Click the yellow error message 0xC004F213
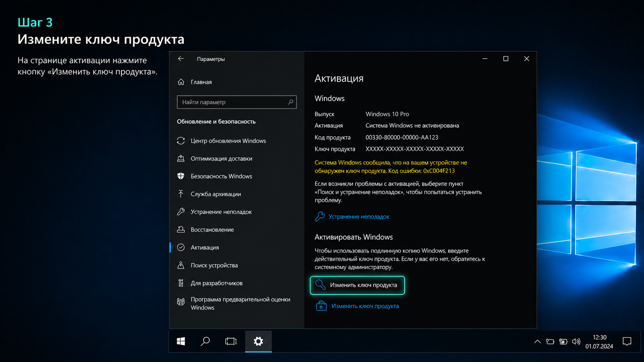The height and width of the screenshot is (362, 644). coord(391,167)
